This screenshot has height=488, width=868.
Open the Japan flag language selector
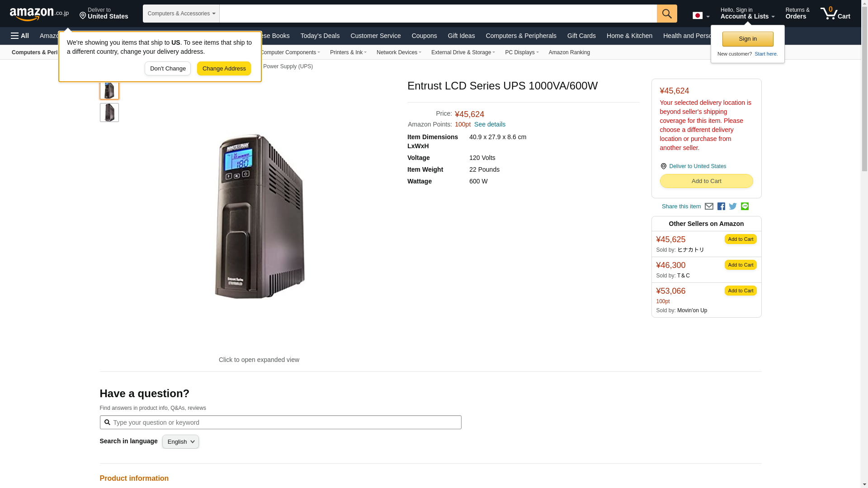700,16
